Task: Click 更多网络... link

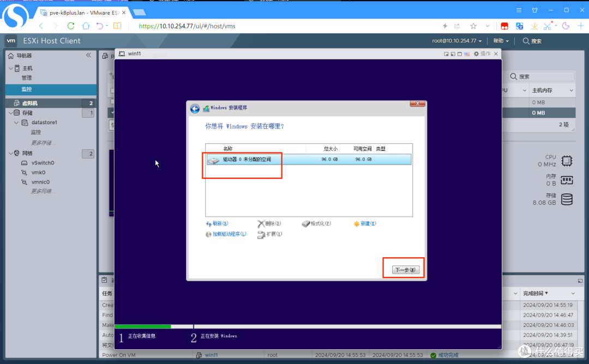Action: [43, 191]
